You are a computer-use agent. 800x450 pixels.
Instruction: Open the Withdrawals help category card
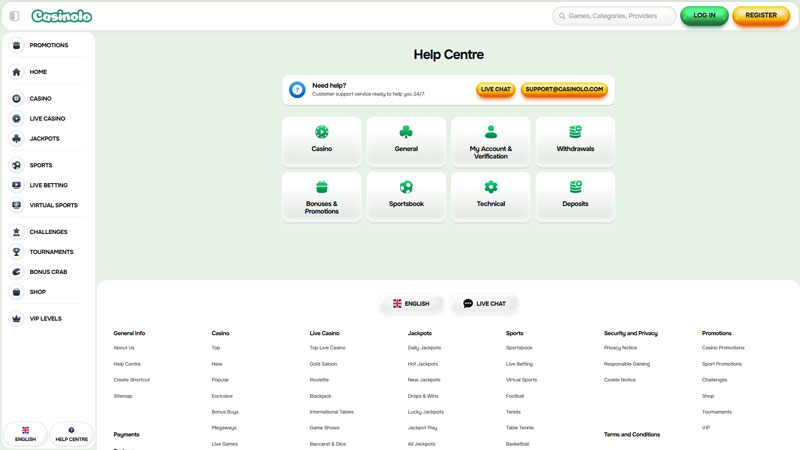click(575, 141)
